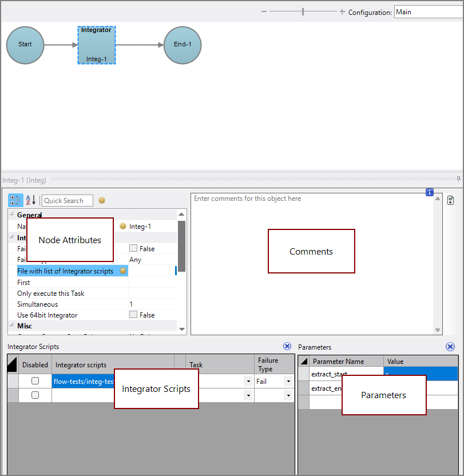Click the gold badge icon next to Name
The height and width of the screenshot is (476, 464).
pos(123,226)
